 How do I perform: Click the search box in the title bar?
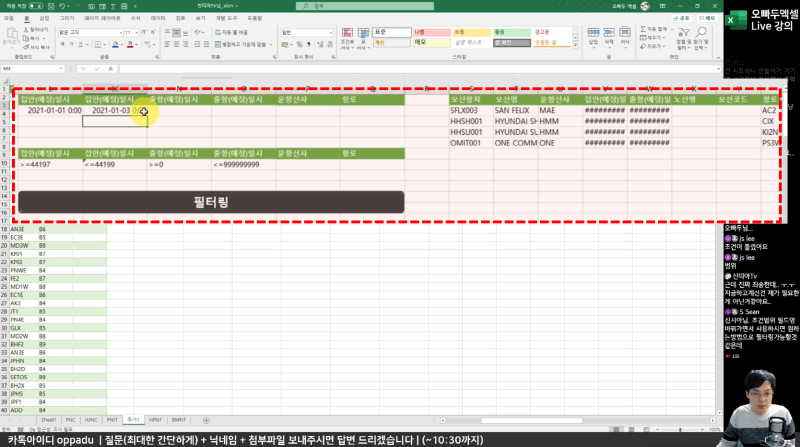tap(365, 6)
